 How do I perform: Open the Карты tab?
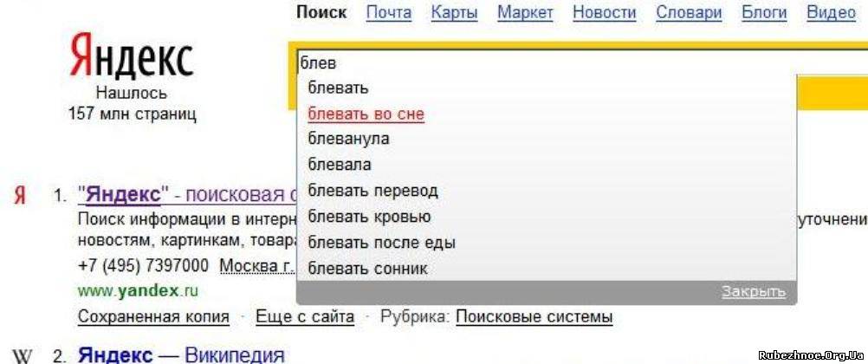pyautogui.click(x=455, y=12)
